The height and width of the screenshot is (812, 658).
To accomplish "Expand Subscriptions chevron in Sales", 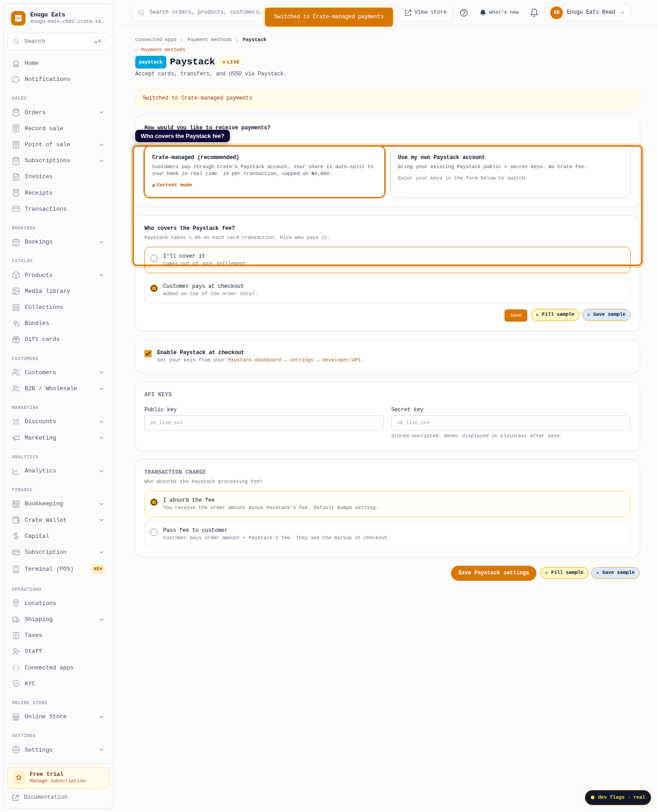I will (101, 160).
